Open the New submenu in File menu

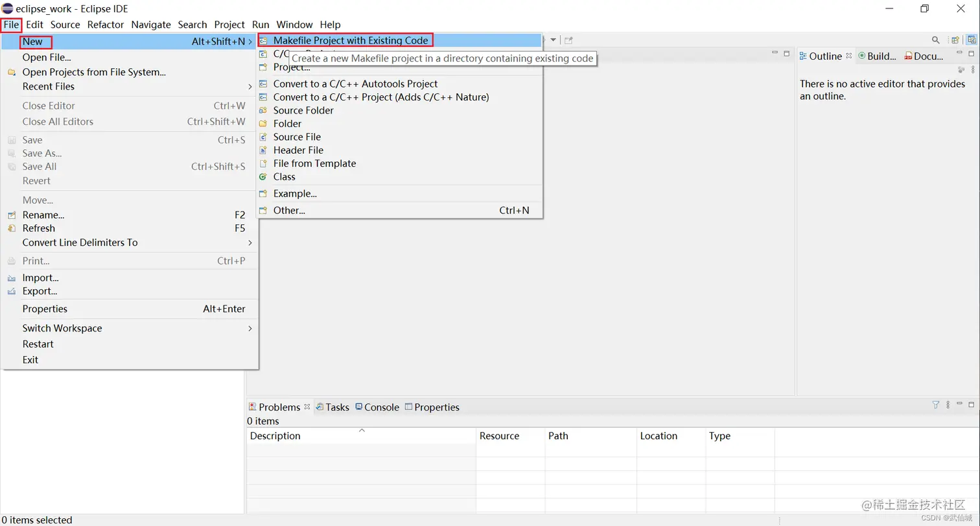coord(130,42)
